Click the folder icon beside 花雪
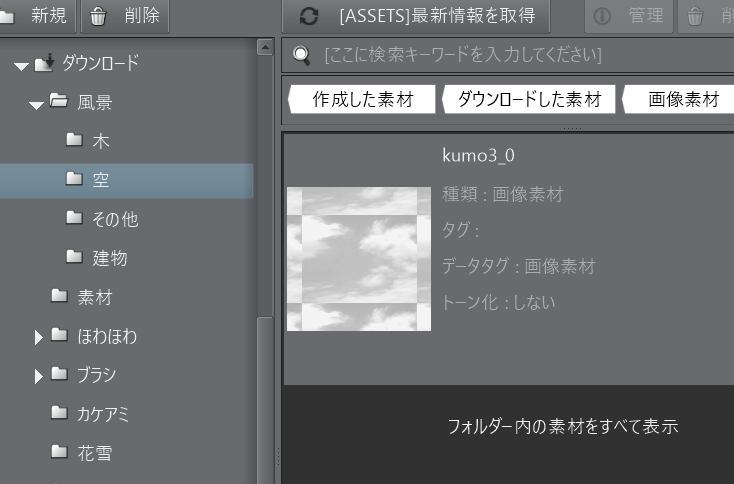 (59, 451)
